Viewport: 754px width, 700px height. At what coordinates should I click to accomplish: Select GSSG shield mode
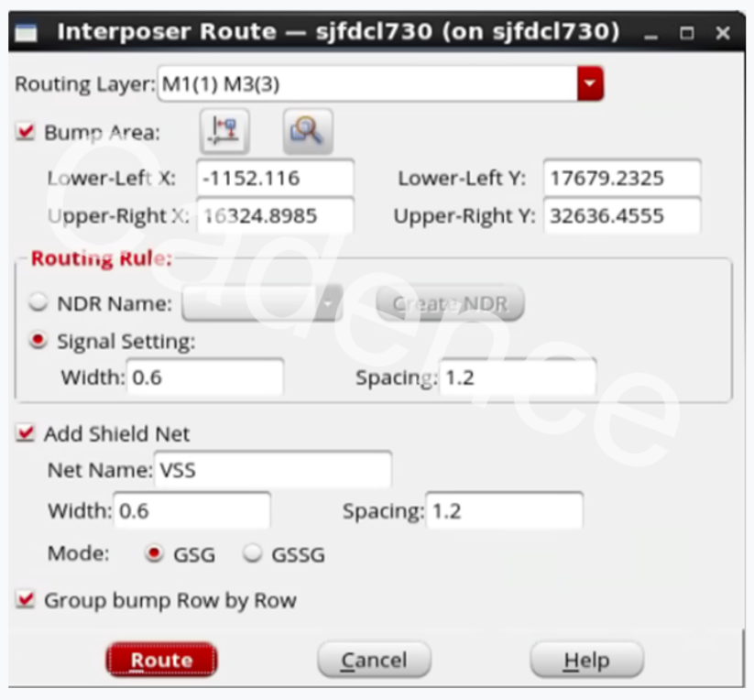(252, 554)
